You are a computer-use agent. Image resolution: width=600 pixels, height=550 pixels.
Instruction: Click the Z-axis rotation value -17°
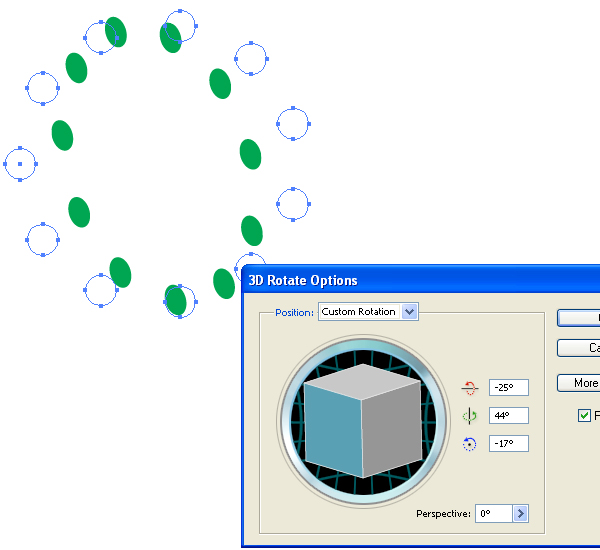click(509, 443)
